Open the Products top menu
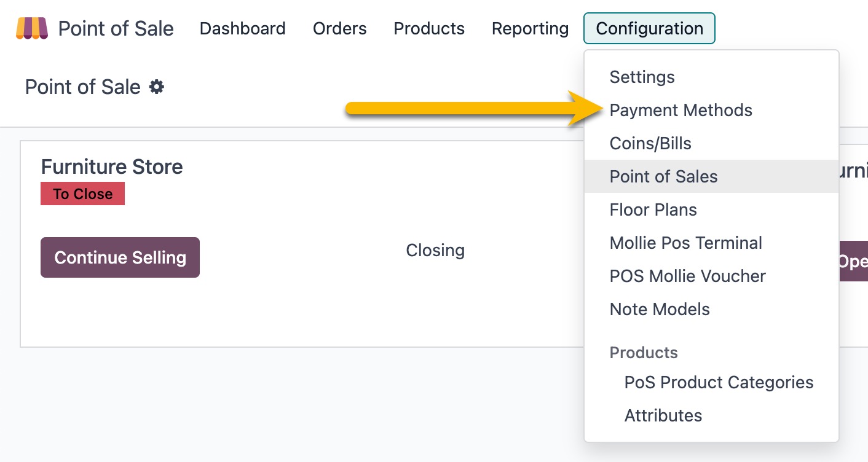This screenshot has width=868, height=462. [x=429, y=28]
